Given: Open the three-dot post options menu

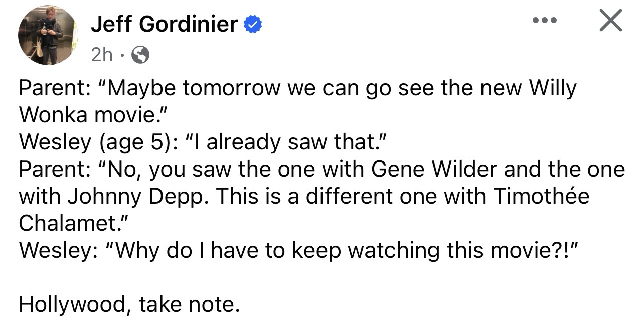Looking at the screenshot, I should point(545,22).
